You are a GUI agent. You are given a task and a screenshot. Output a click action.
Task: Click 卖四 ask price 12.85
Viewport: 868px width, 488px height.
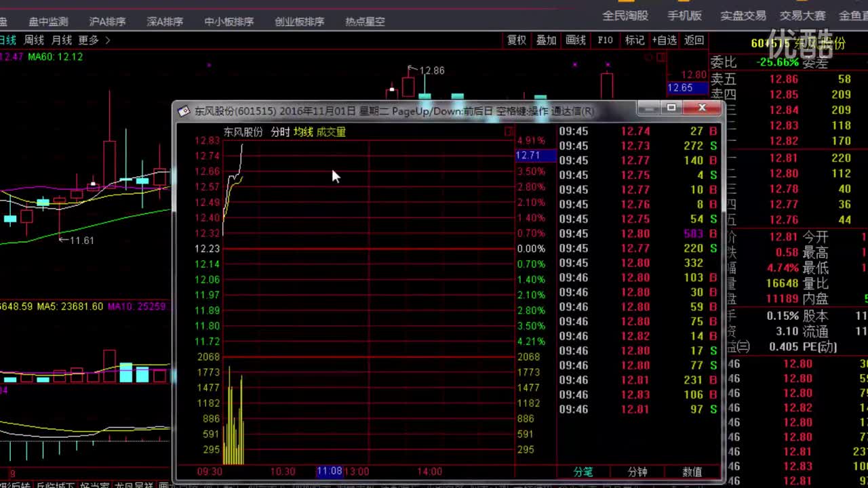coord(784,94)
